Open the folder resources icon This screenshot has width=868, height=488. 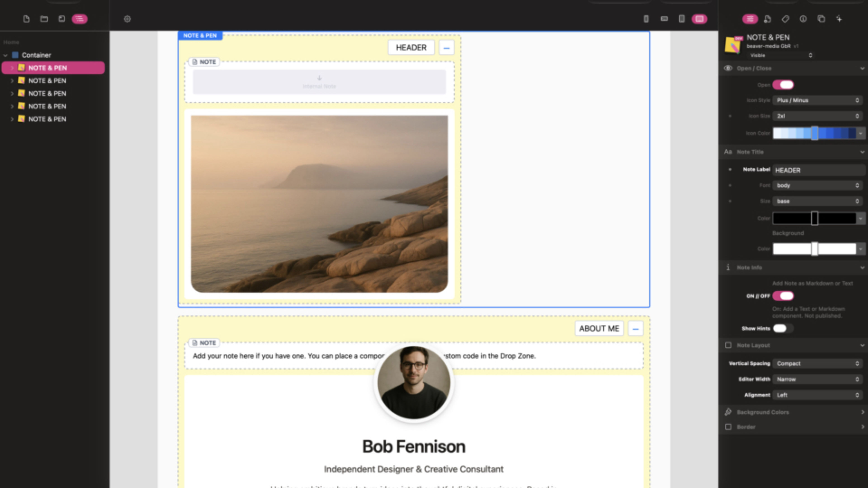[x=44, y=19]
